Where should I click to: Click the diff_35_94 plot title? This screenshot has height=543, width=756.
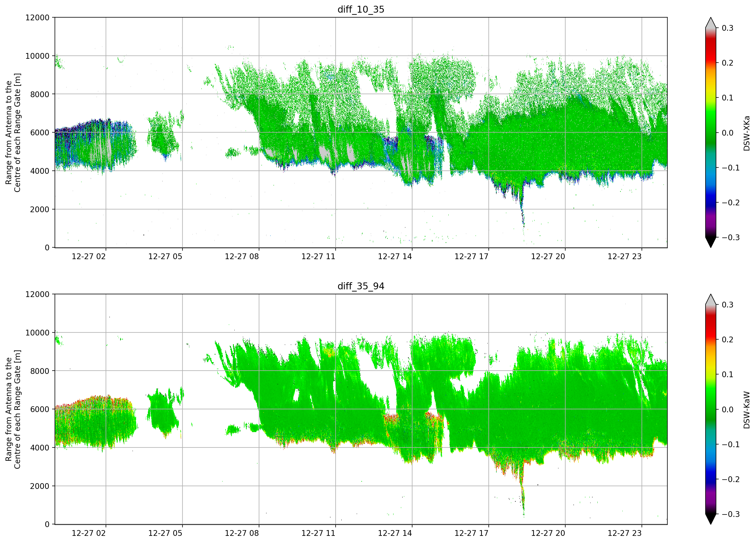pyautogui.click(x=361, y=286)
